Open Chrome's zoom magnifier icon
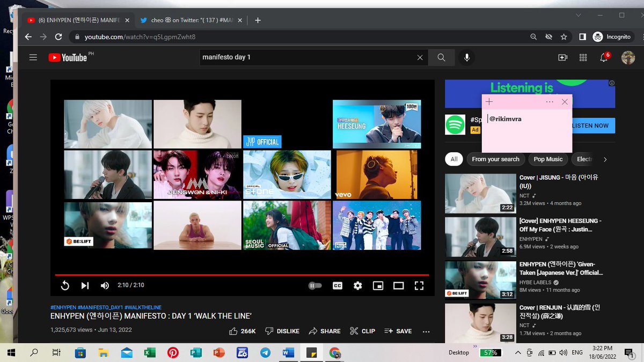The width and height of the screenshot is (644, 362). pyautogui.click(x=533, y=37)
